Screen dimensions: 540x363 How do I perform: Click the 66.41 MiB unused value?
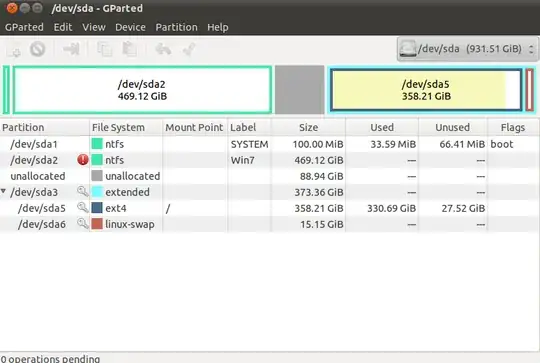point(462,144)
